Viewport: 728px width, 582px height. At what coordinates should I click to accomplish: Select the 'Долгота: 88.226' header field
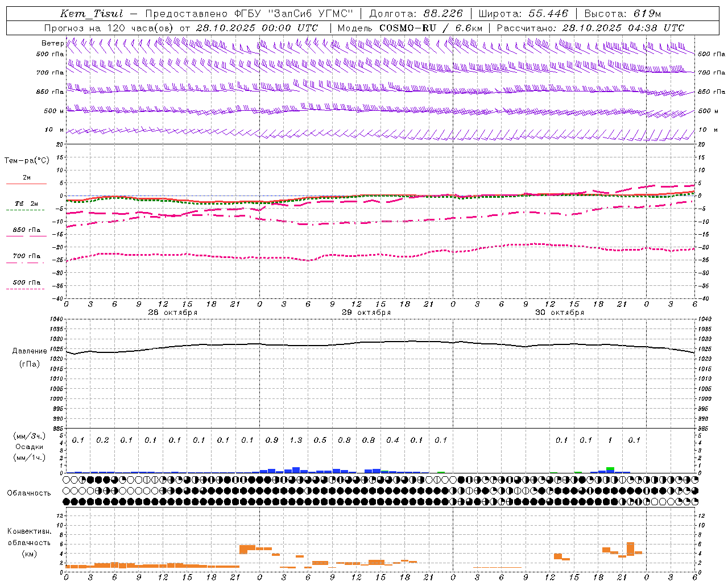(x=416, y=14)
